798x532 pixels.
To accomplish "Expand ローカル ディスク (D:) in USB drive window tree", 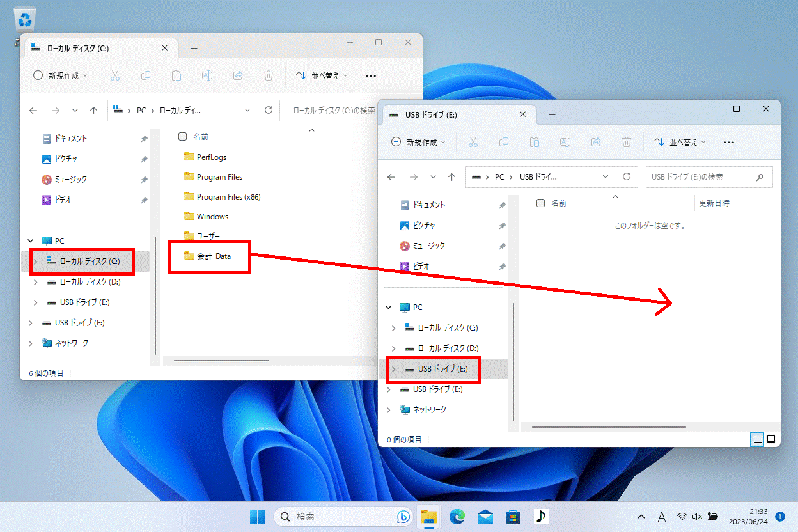I will tap(393, 348).
